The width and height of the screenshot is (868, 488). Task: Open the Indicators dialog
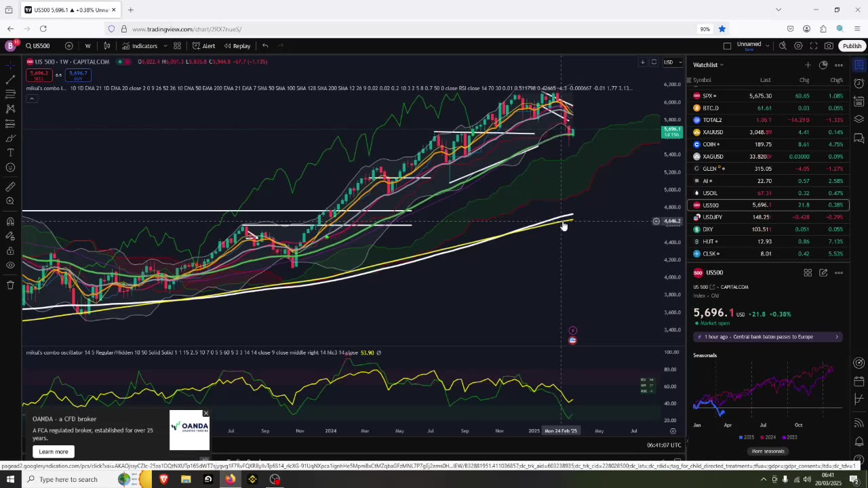click(140, 46)
